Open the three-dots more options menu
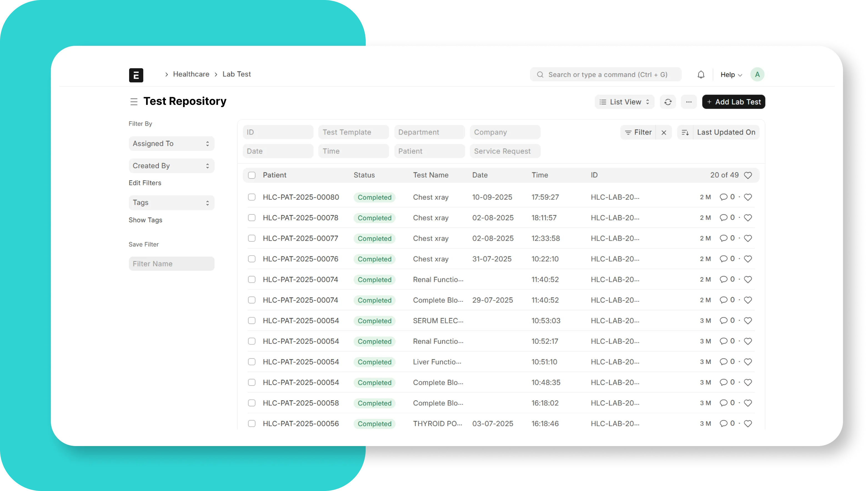Image resolution: width=868 pixels, height=491 pixels. tap(688, 102)
